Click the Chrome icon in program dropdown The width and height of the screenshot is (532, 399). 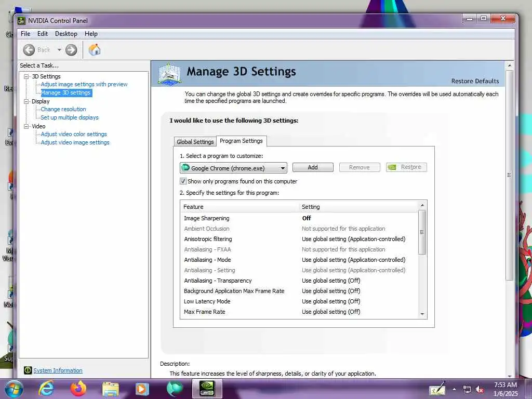click(185, 168)
